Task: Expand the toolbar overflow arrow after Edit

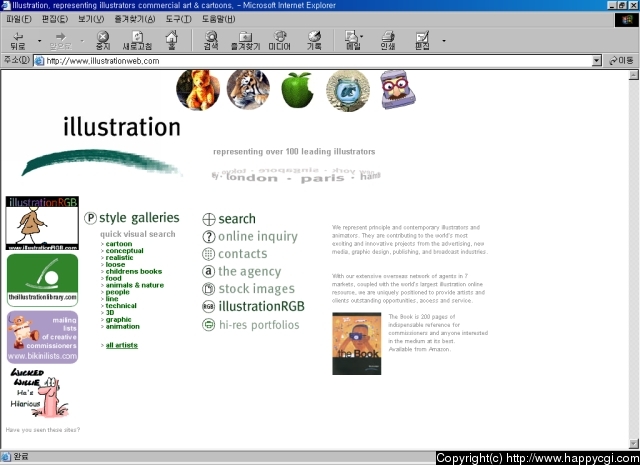Action: 444,41
